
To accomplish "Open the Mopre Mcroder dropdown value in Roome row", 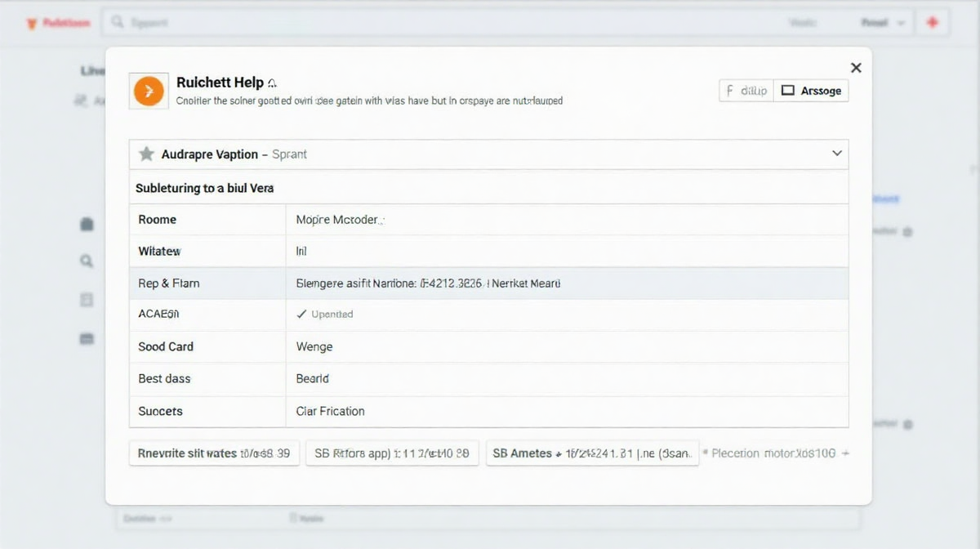I will pos(340,220).
